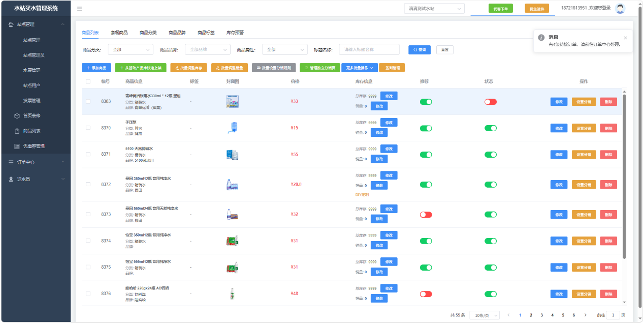Go to the previous page arrow in pagination
Viewport: 644px width, 323px height.
(x=508, y=315)
